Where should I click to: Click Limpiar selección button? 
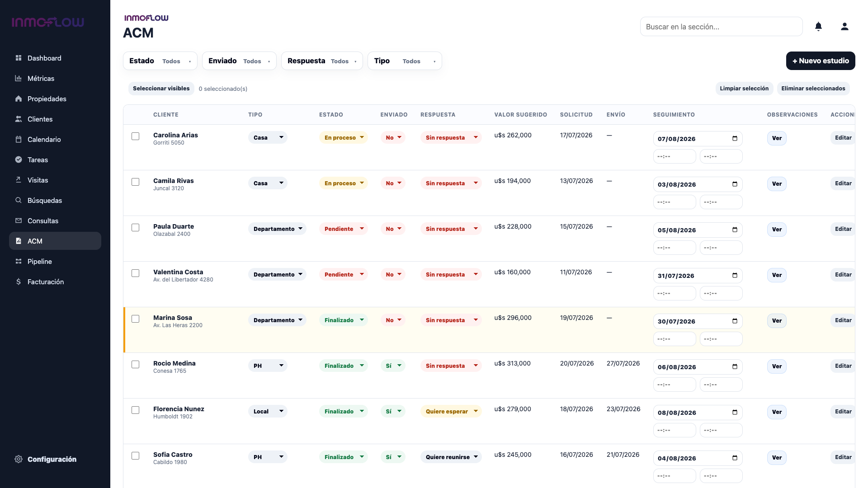click(744, 89)
